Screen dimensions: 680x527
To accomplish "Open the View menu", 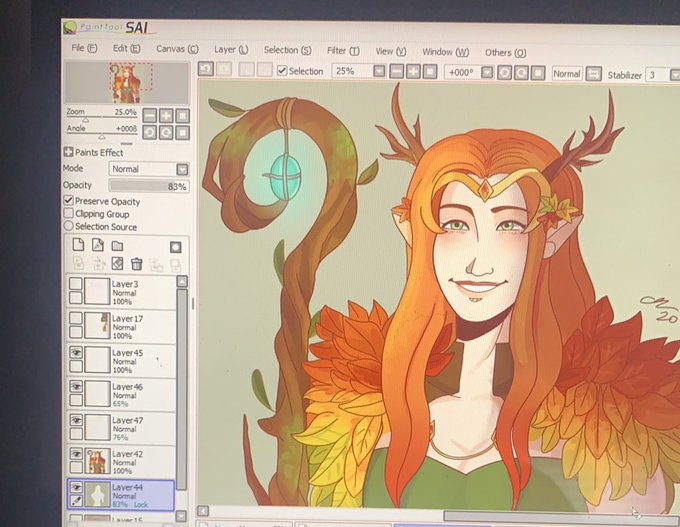I will tap(391, 51).
